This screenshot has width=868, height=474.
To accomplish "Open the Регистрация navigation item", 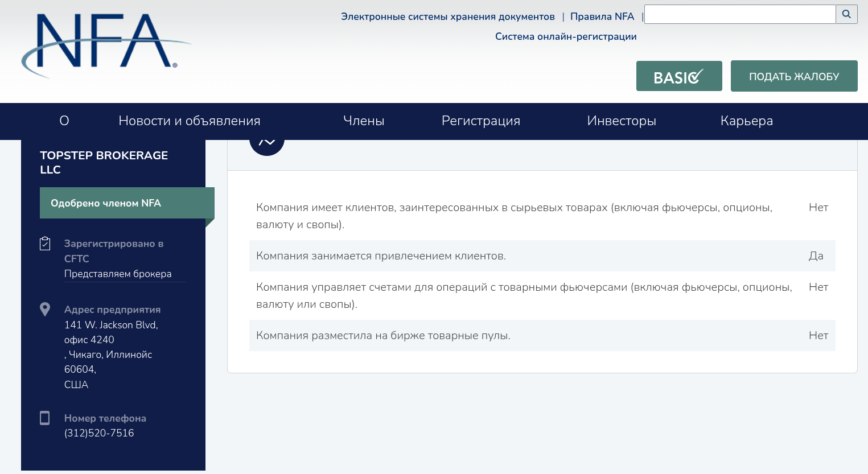I will (x=480, y=121).
